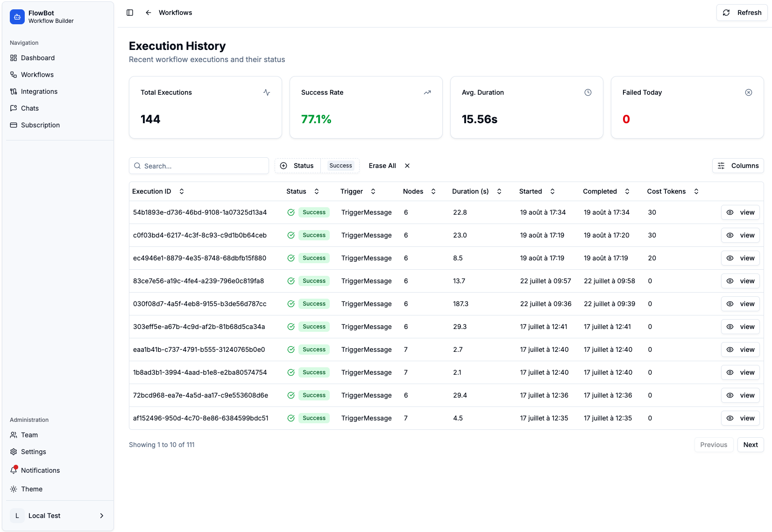The image size is (772, 532).
Task: Click the Refresh button
Action: coord(742,13)
